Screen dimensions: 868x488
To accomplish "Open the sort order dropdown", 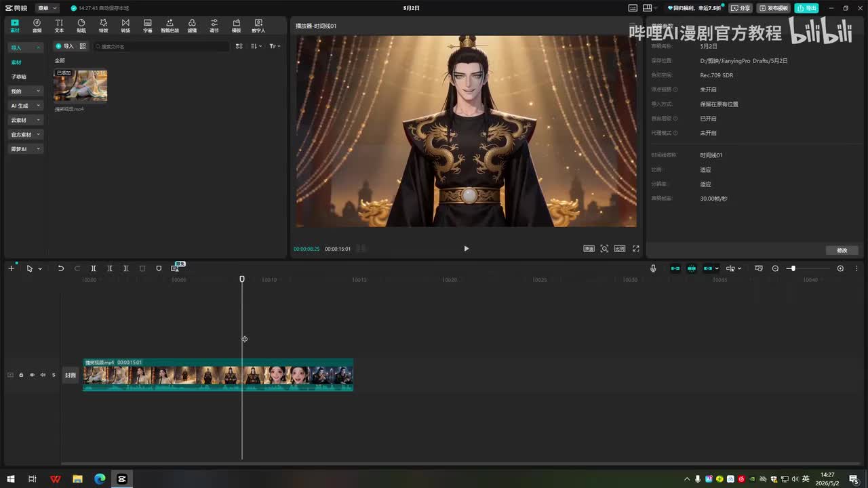I will [x=256, y=46].
